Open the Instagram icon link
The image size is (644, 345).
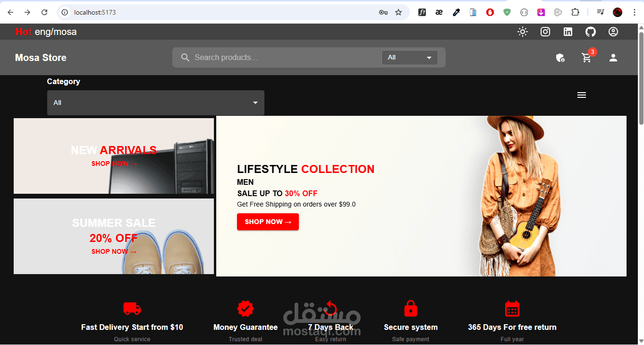[545, 32]
